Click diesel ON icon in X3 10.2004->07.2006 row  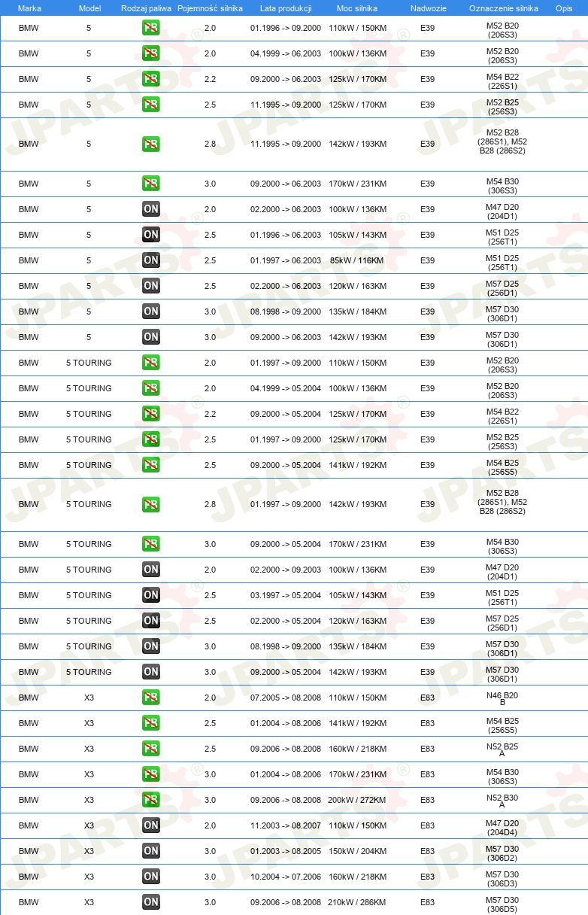click(x=151, y=877)
